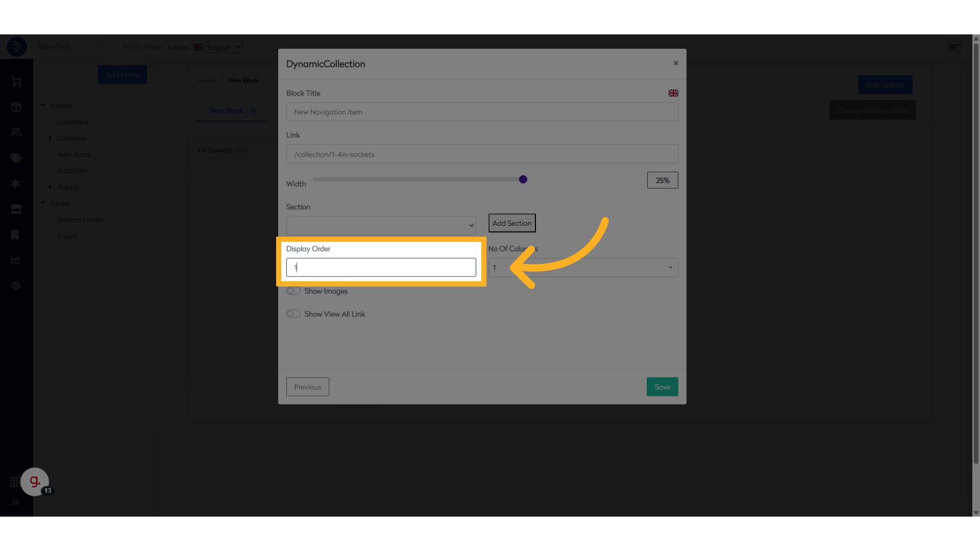Click the analytics chart sidebar icon
This screenshot has width=980, height=551.
tap(16, 260)
